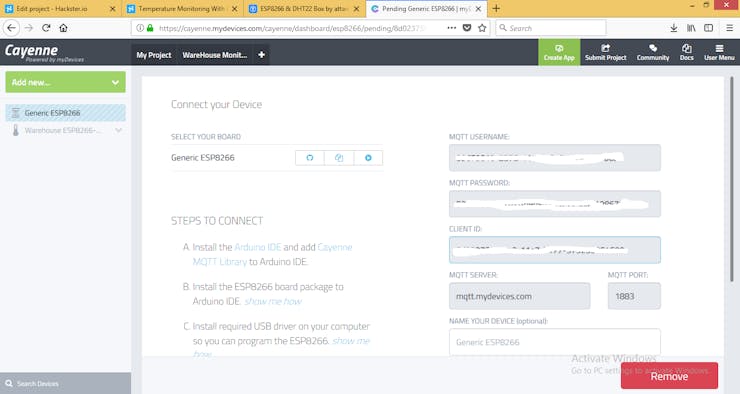Screen dimensions: 740x394
Task: Close the ESP8266 & DHT22 Box tab
Action: 356,8
